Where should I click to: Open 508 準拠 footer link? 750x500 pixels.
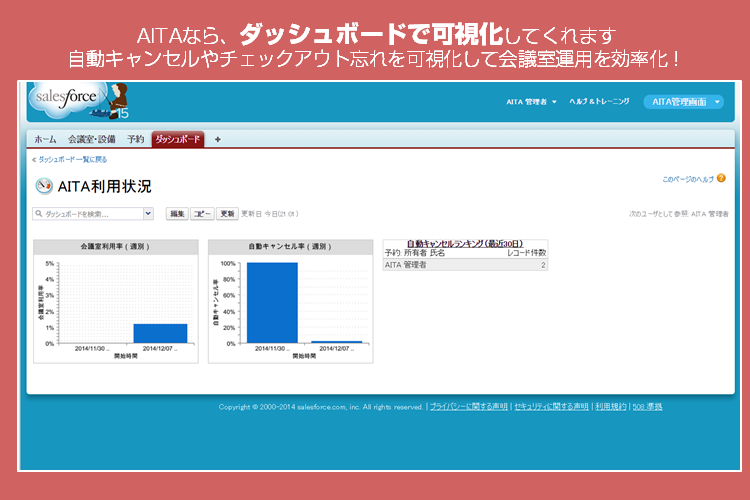647,407
